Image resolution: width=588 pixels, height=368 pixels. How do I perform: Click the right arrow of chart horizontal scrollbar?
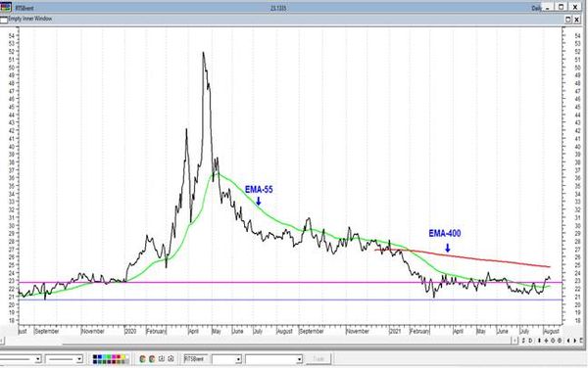pos(514,341)
